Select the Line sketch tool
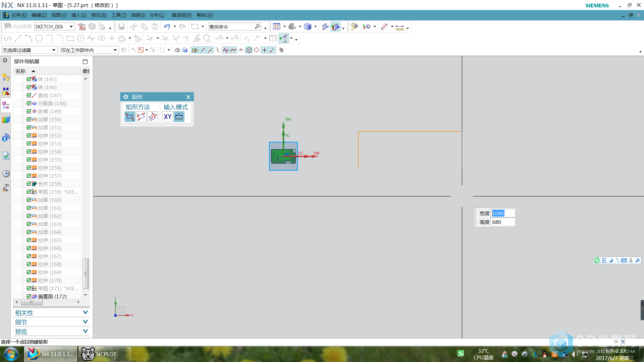The width and height of the screenshot is (644, 362). click(18, 38)
